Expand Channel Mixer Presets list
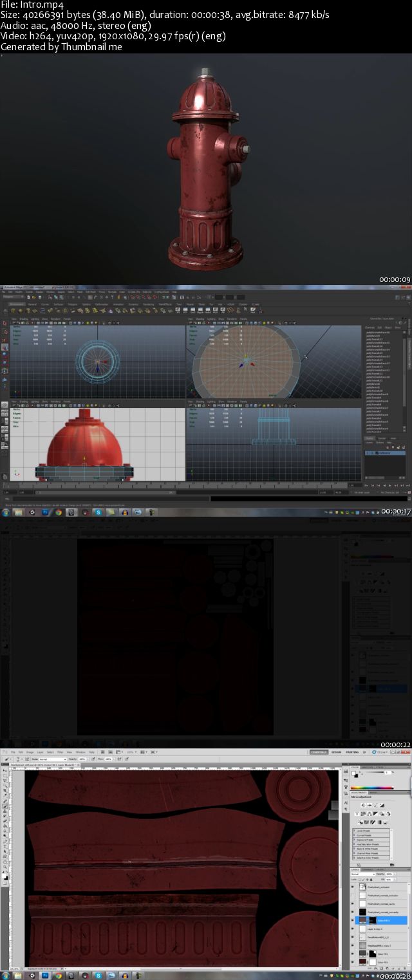Screen dimensions: 412x980 coord(354,853)
